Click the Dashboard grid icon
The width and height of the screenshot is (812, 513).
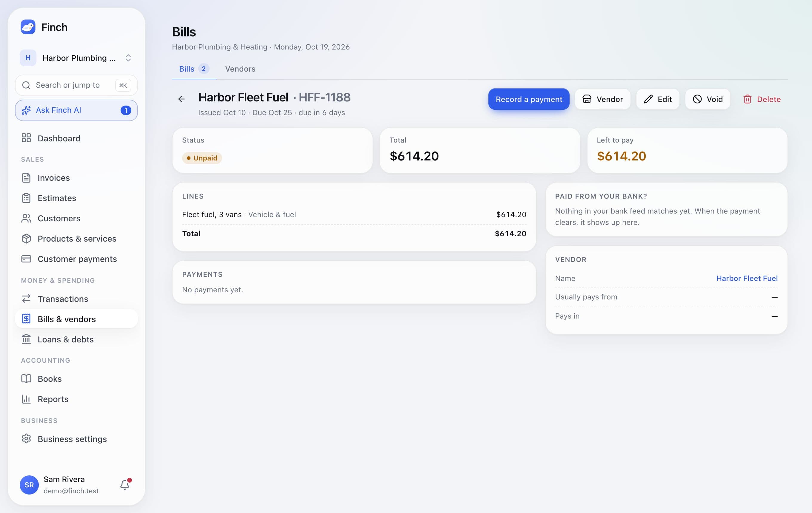pyautogui.click(x=26, y=138)
